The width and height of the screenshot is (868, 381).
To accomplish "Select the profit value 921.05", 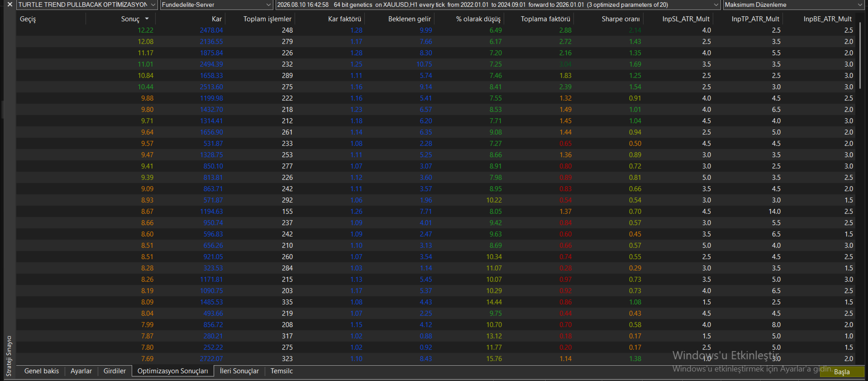I will pos(213,257).
